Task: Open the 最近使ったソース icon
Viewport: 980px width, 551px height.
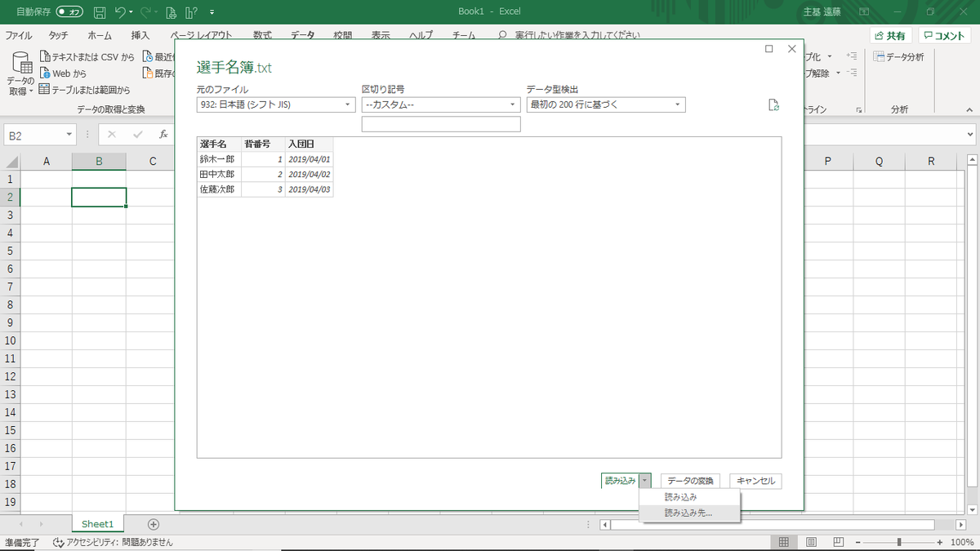Action: coord(149,56)
